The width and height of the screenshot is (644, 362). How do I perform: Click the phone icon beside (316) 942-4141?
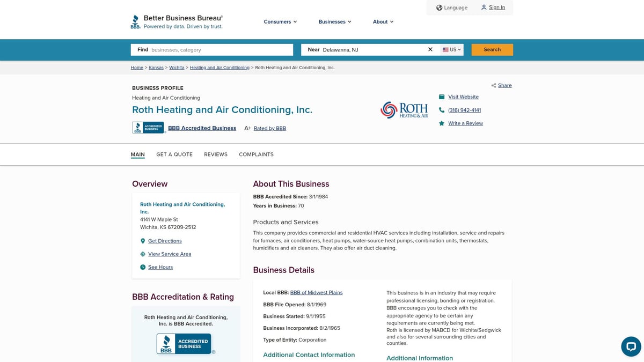(x=442, y=110)
